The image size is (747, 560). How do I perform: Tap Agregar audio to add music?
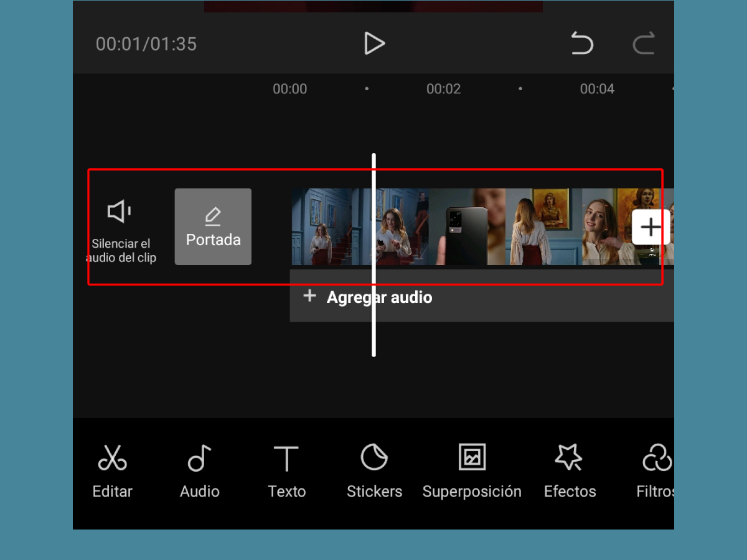tap(367, 297)
